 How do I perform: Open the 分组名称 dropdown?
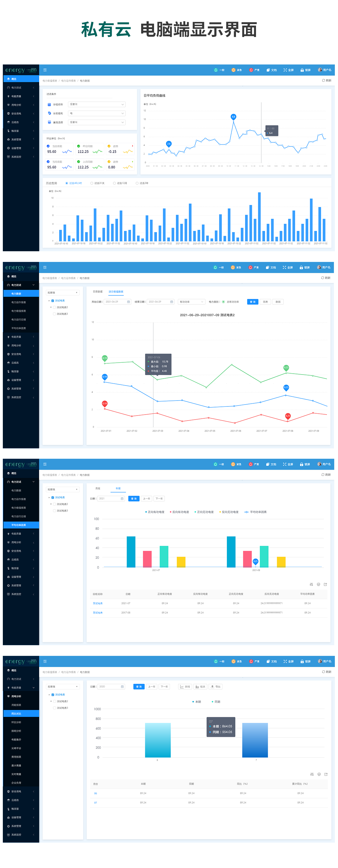click(97, 105)
